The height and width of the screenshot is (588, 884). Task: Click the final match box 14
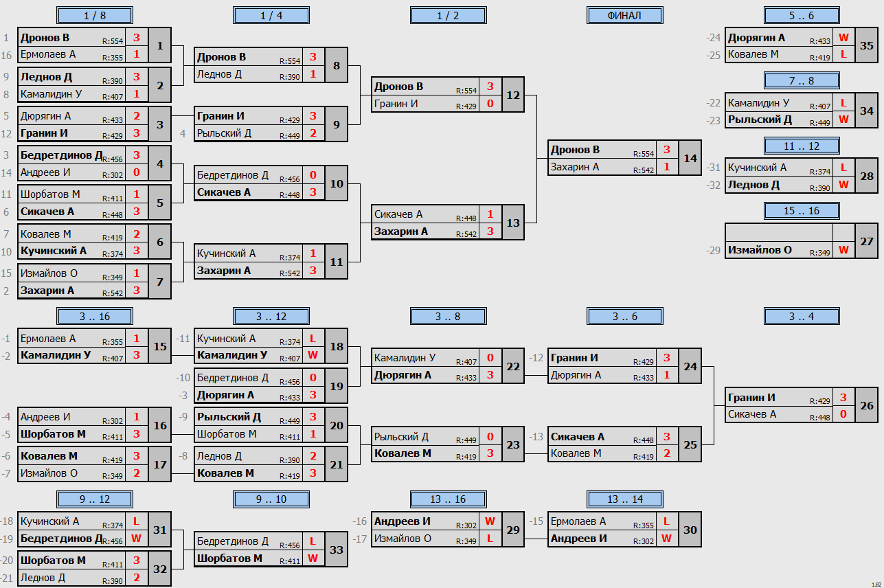coord(690,158)
